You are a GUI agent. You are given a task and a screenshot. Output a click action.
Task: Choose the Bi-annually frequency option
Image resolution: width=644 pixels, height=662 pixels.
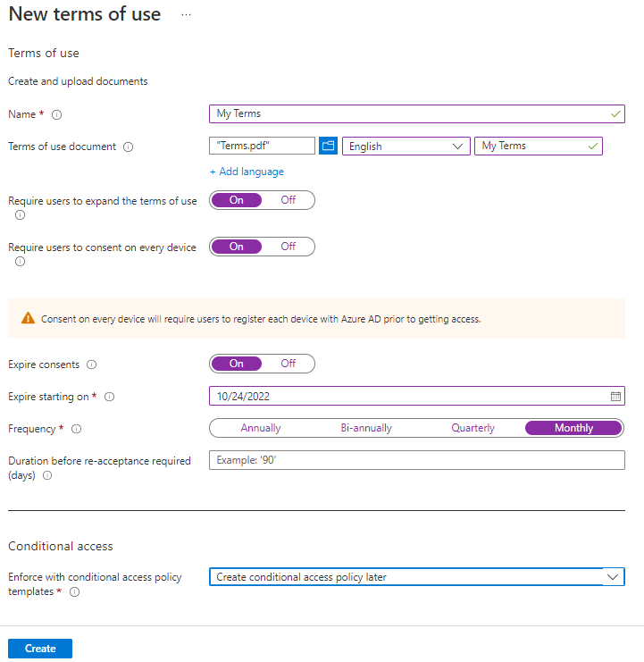[366, 428]
